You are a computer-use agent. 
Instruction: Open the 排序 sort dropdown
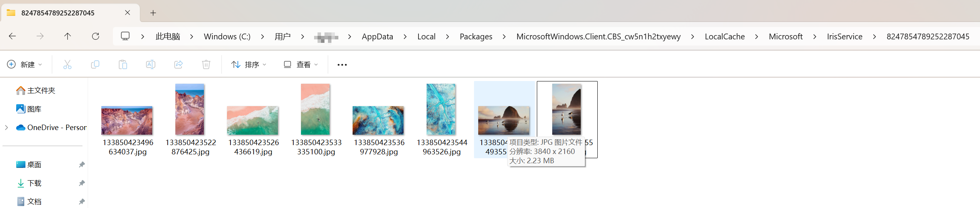click(x=249, y=64)
